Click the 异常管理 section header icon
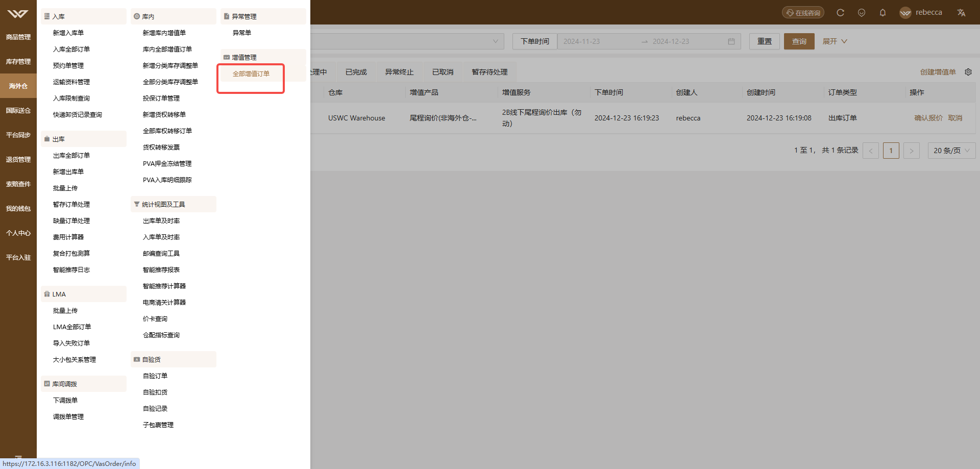The width and height of the screenshot is (980, 469). (x=227, y=16)
